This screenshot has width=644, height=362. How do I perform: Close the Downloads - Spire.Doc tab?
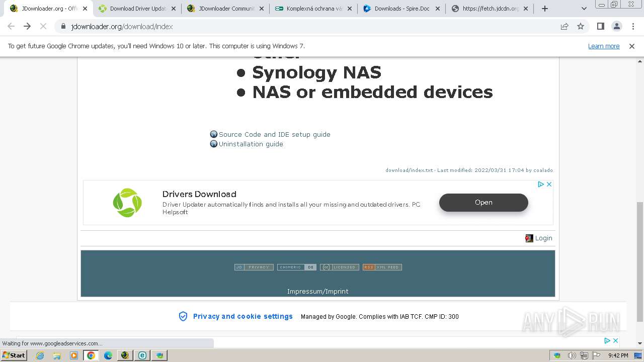tap(438, 9)
